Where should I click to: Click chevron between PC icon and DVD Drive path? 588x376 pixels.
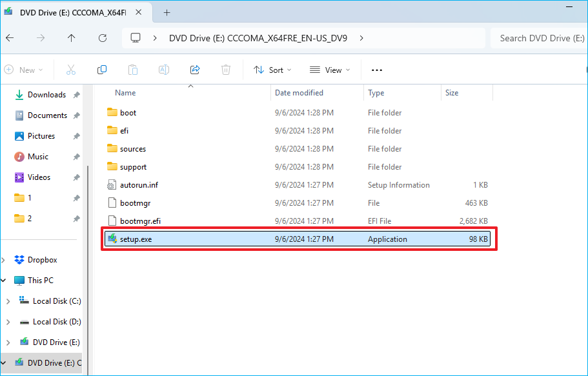pyautogui.click(x=154, y=38)
